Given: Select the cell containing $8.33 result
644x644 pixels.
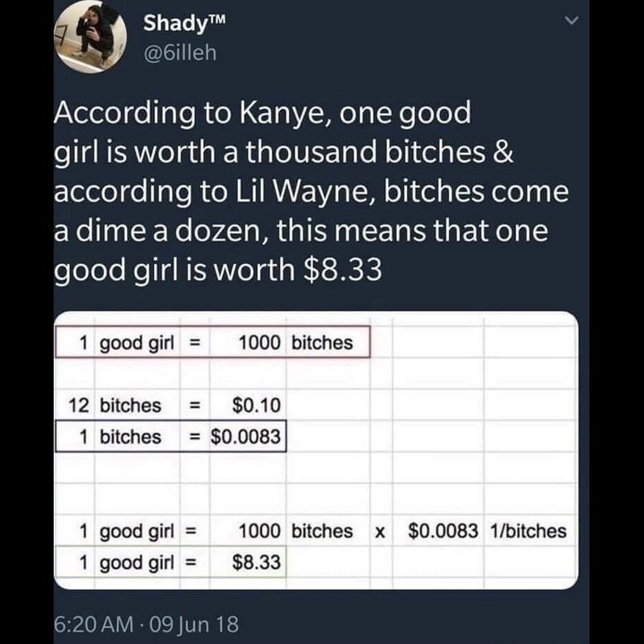Looking at the screenshot, I should [248, 562].
